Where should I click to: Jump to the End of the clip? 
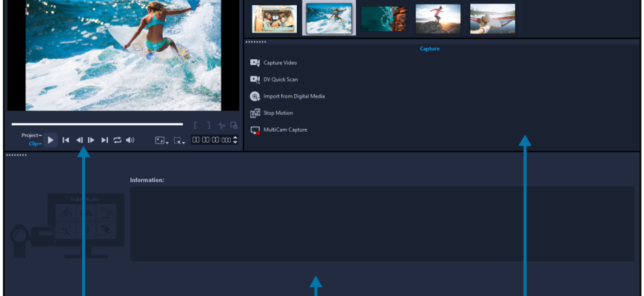point(104,140)
